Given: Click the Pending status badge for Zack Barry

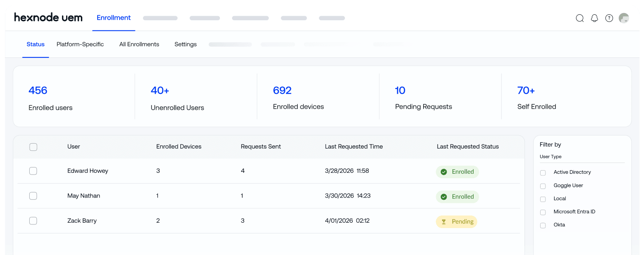Looking at the screenshot, I should click(456, 222).
